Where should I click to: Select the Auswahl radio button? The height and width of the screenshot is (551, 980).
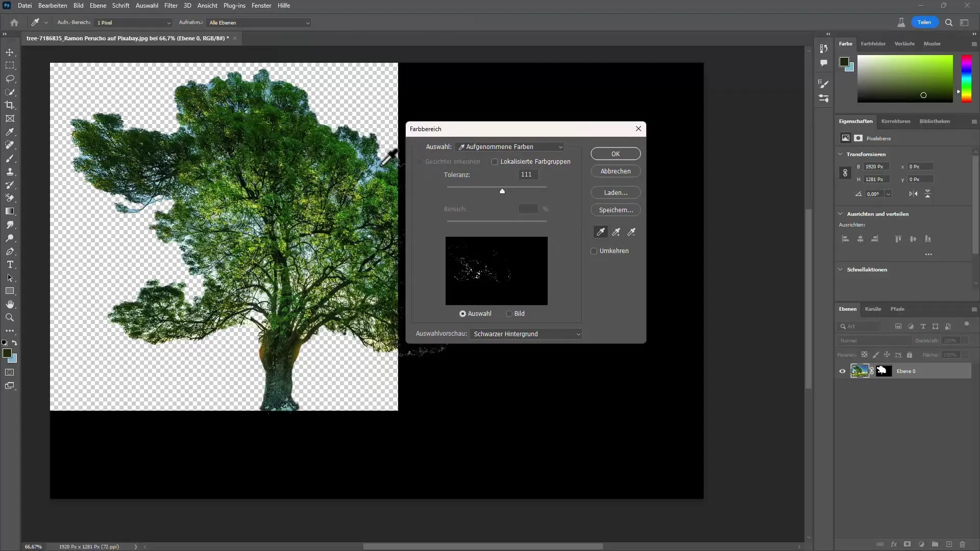(462, 314)
